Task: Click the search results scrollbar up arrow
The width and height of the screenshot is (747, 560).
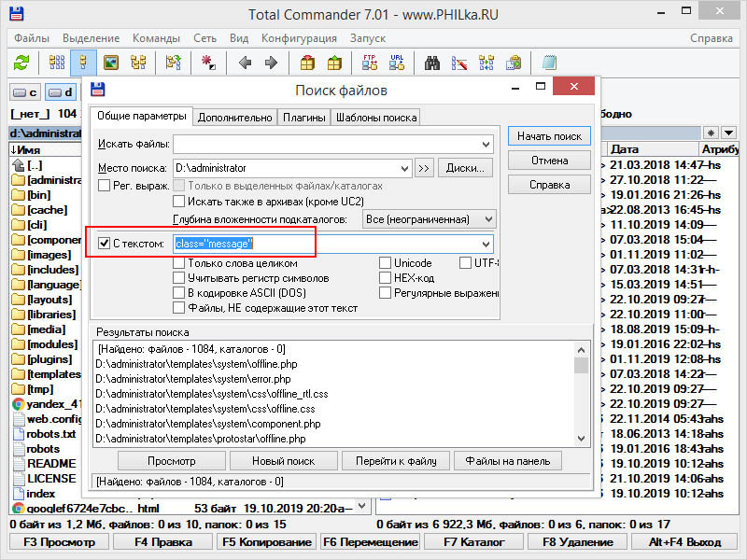Action: [581, 350]
